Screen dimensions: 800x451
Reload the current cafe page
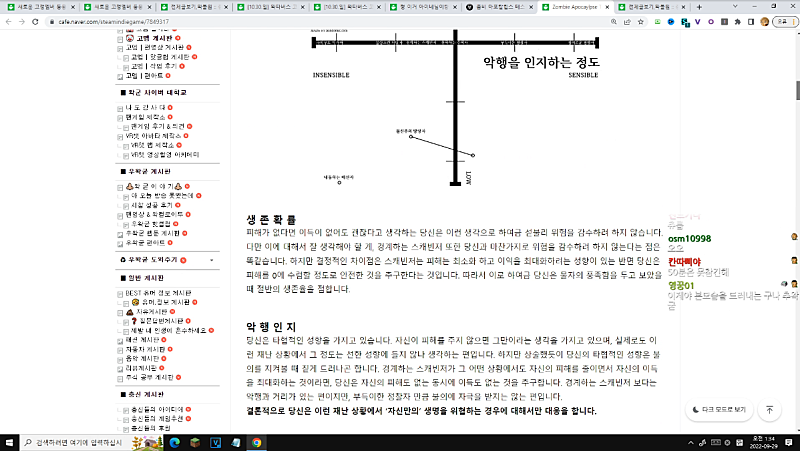(x=35, y=22)
